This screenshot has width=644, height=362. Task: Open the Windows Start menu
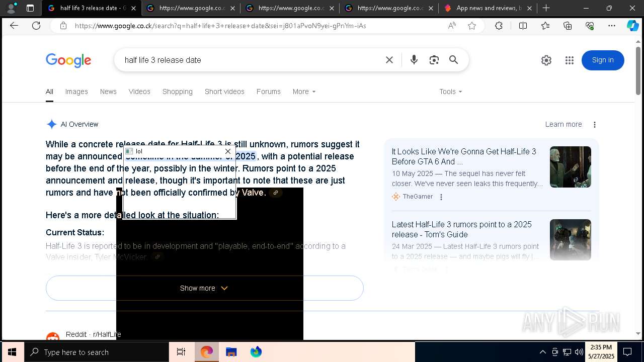[x=12, y=352]
